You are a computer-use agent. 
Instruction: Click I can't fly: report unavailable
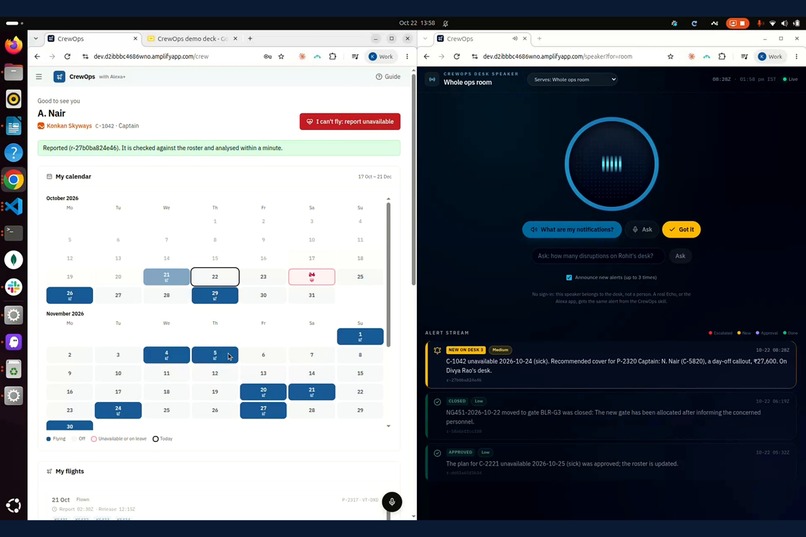click(350, 122)
